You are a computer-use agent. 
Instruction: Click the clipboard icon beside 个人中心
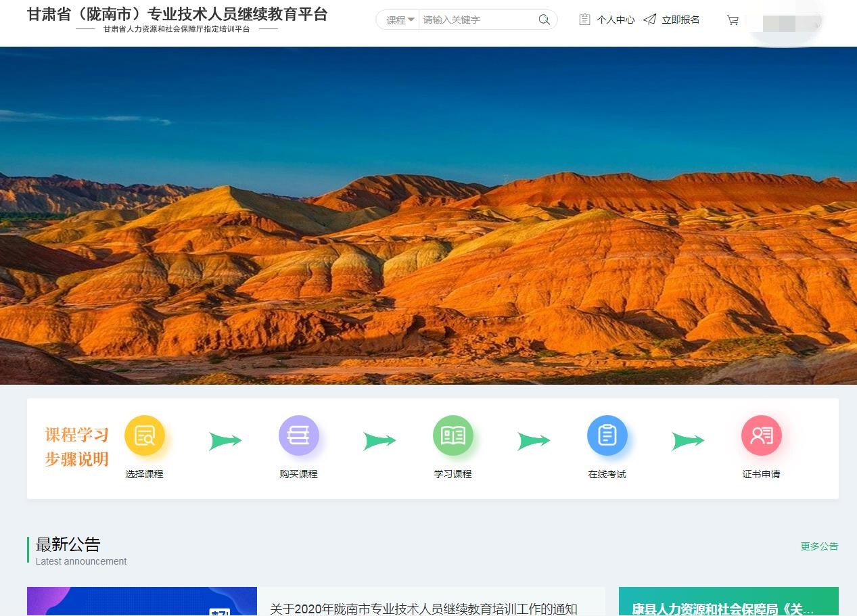pyautogui.click(x=584, y=20)
